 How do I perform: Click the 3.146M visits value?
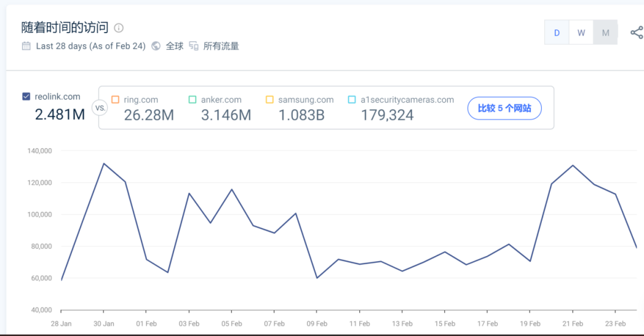point(226,115)
